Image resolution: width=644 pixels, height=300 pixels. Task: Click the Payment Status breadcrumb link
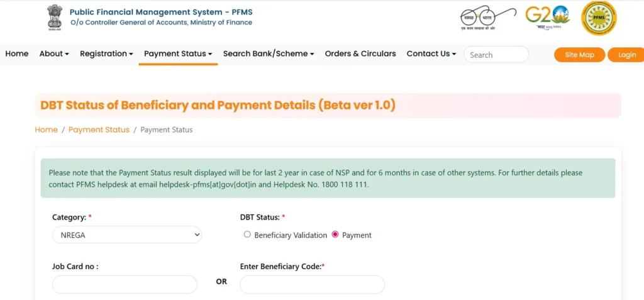pyautogui.click(x=99, y=130)
